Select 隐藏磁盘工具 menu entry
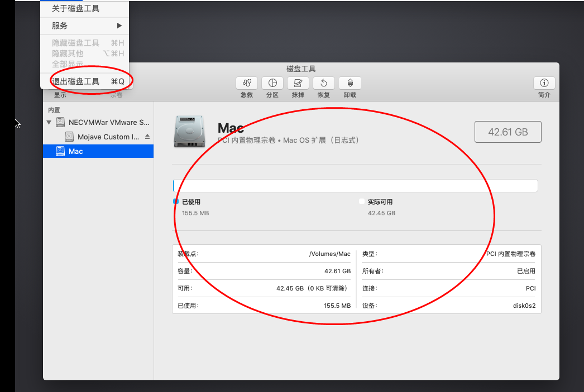 coord(84,43)
